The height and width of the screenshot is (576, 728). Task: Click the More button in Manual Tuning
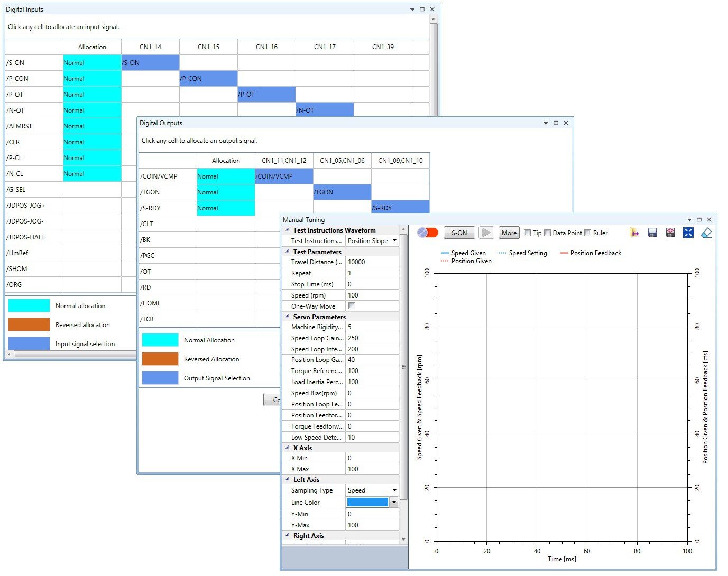point(509,233)
